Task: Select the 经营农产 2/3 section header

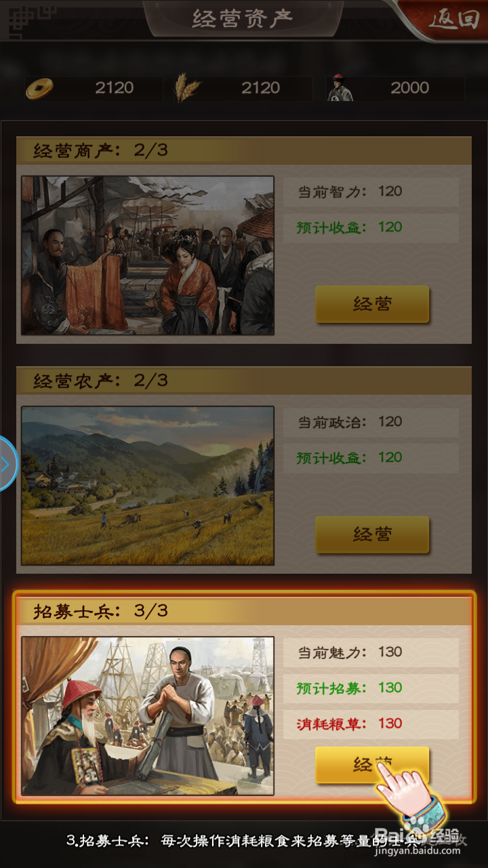Action: tap(244, 381)
